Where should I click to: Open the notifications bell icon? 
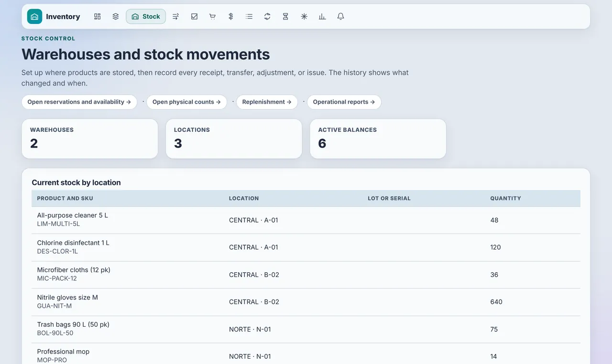click(x=340, y=16)
